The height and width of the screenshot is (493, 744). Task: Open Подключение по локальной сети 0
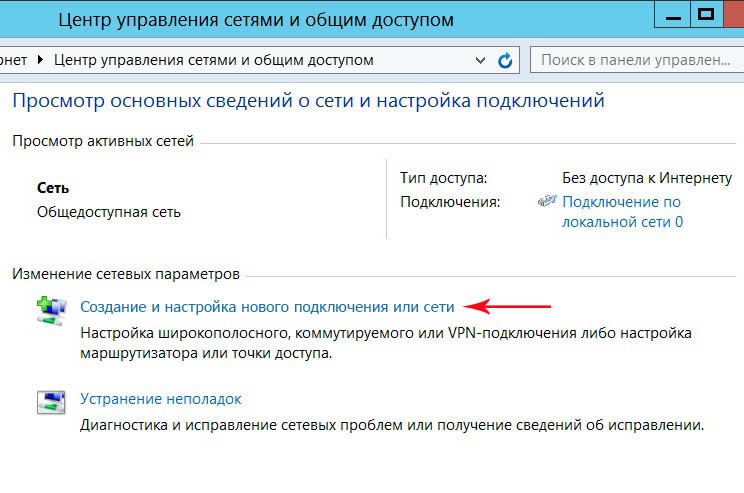622,211
